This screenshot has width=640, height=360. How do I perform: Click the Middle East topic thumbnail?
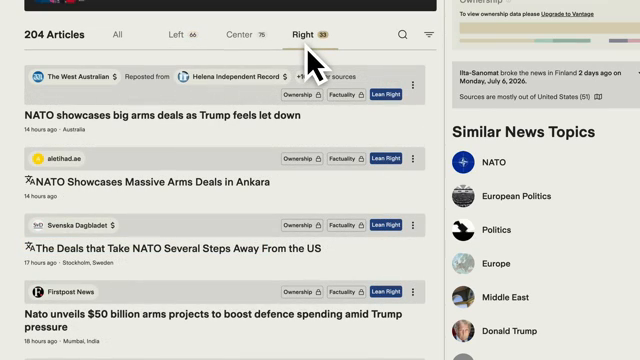click(463, 297)
